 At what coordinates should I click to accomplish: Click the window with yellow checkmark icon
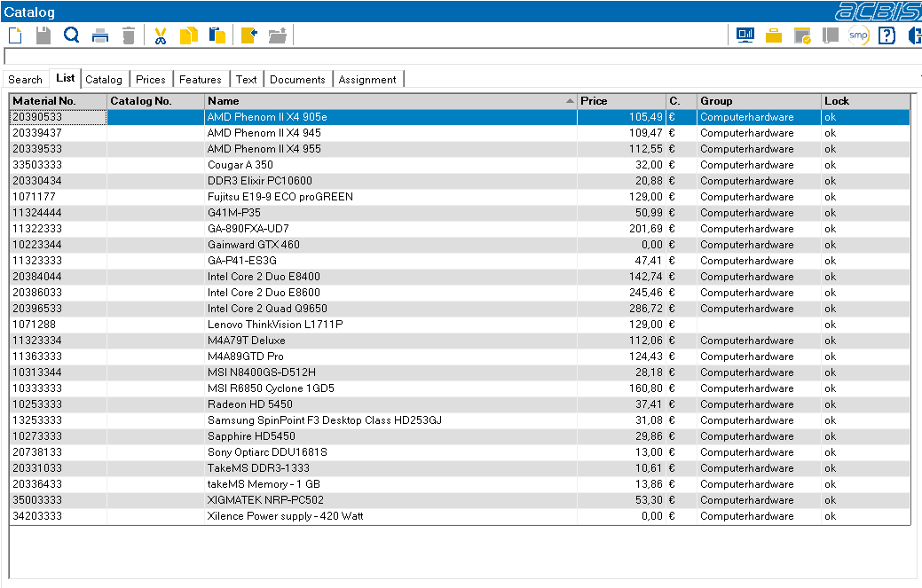(802, 35)
